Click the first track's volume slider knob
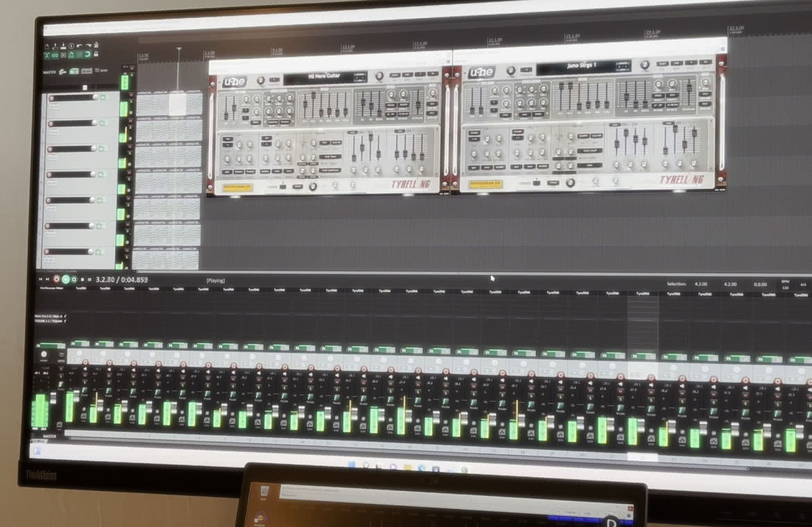Image resolution: width=812 pixels, height=527 pixels. click(95, 97)
